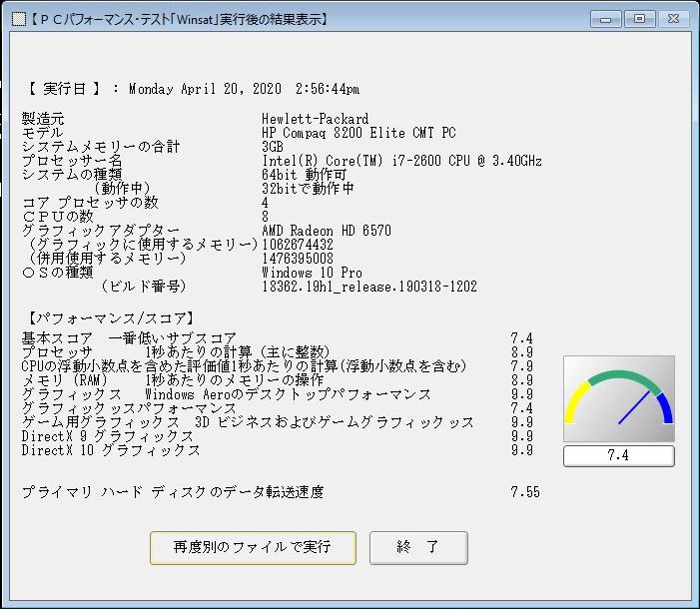Click the ＯＳの種類 label
The height and width of the screenshot is (609, 700).
(x=57, y=273)
